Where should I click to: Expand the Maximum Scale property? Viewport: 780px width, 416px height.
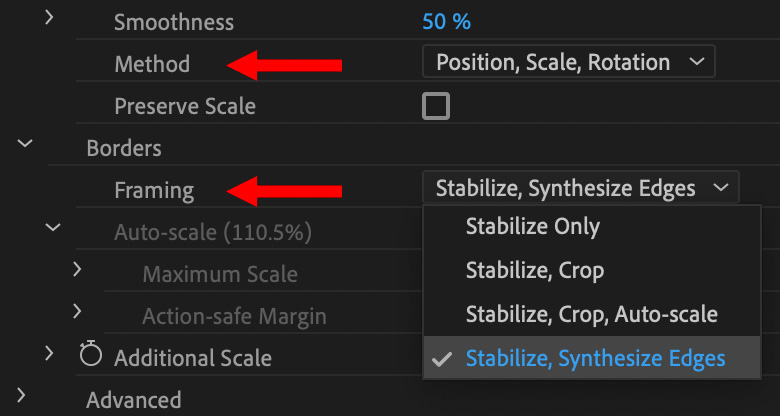77,270
